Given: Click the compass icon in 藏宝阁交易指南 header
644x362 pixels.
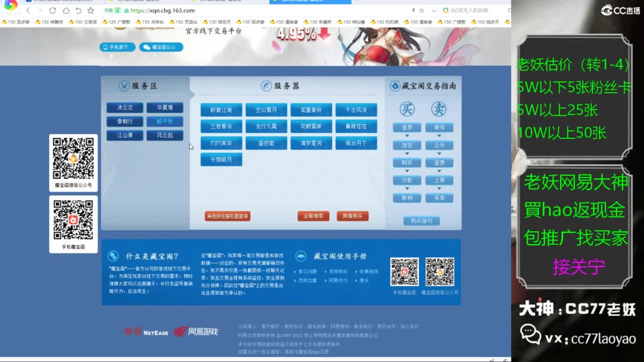Looking at the screenshot, I should click(x=394, y=85).
